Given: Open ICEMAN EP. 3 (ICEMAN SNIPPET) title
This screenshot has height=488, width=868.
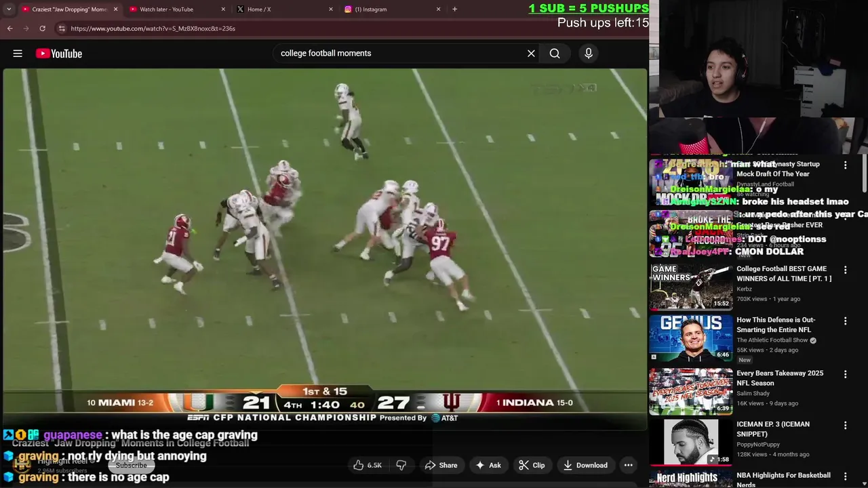Looking at the screenshot, I should point(773,429).
